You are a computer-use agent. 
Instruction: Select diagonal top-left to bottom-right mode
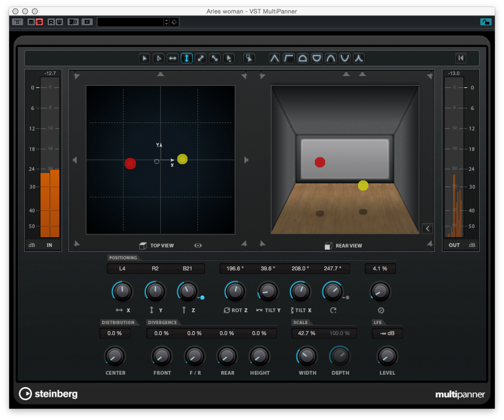[x=215, y=58]
